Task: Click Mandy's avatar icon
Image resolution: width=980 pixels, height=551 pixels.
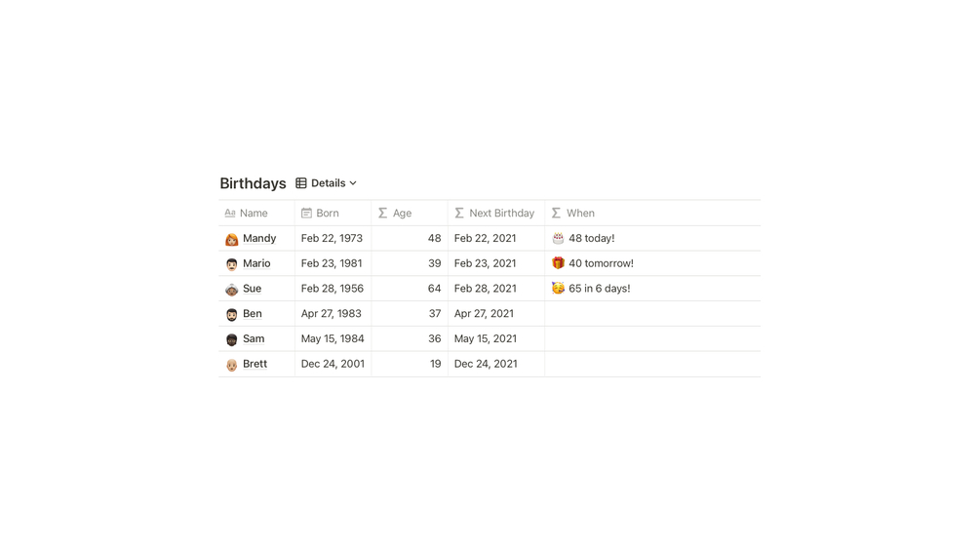Action: [231, 239]
